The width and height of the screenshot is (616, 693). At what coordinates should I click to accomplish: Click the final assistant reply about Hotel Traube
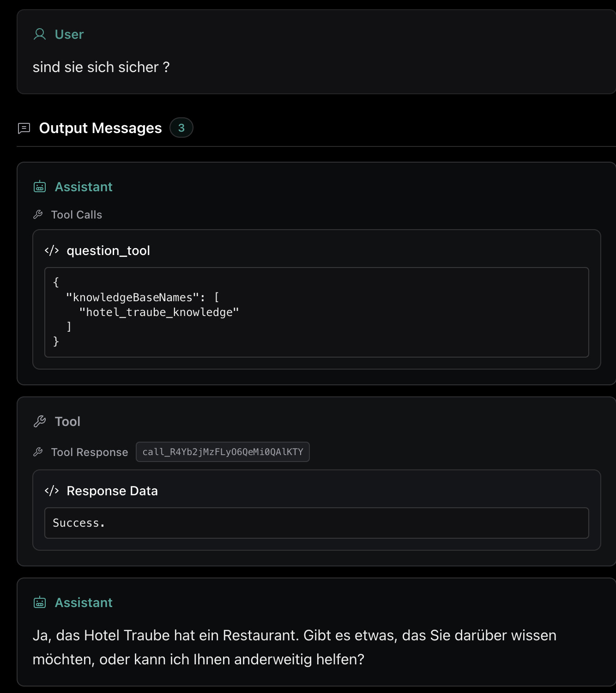(x=295, y=647)
